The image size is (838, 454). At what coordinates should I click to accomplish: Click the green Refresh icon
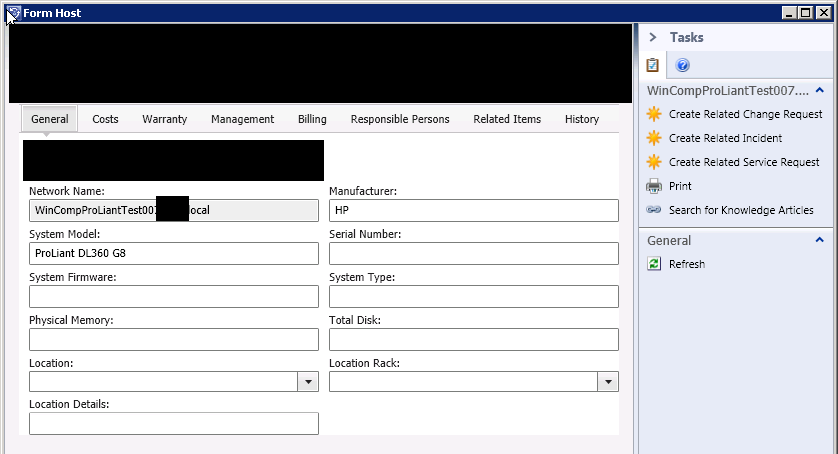654,264
